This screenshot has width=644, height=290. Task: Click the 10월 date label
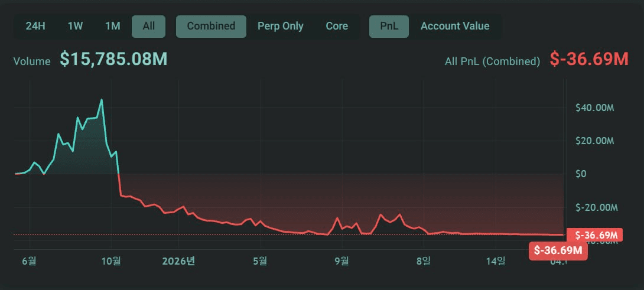(111, 261)
